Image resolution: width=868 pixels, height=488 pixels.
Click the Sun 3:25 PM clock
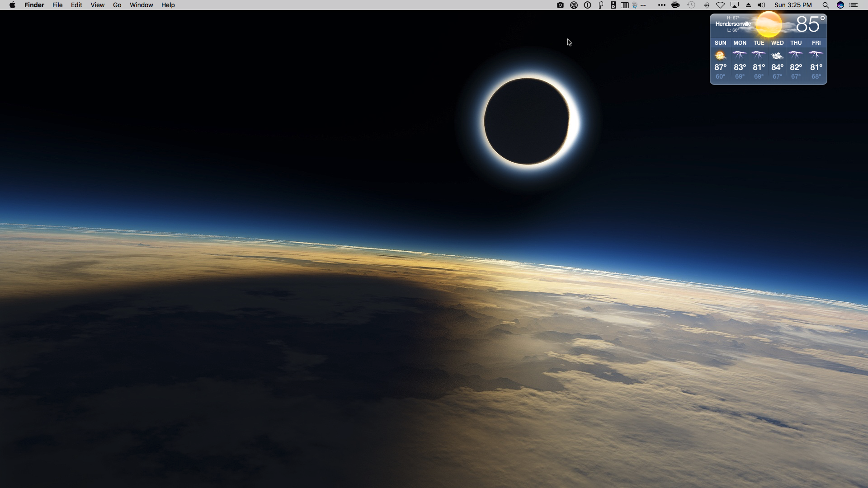coord(793,5)
